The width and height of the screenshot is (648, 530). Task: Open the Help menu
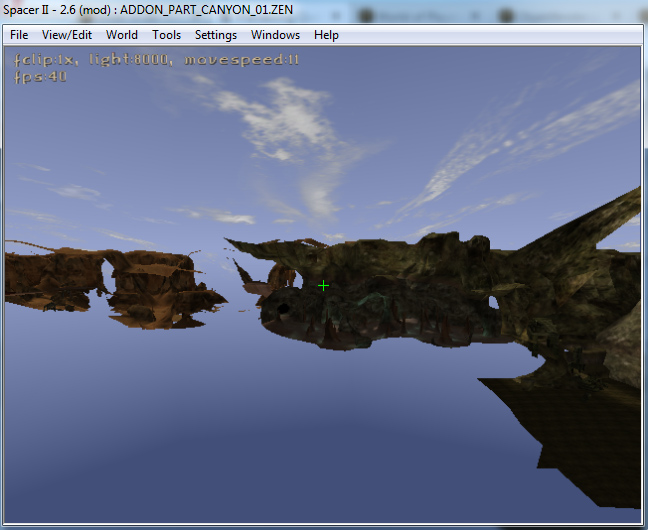pos(326,35)
